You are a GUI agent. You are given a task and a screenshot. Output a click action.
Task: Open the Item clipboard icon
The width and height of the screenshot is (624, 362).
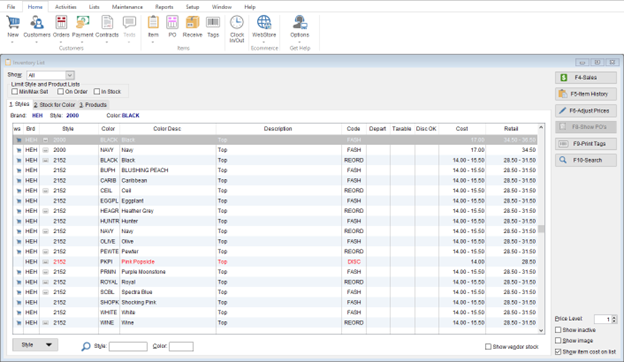coord(153,23)
